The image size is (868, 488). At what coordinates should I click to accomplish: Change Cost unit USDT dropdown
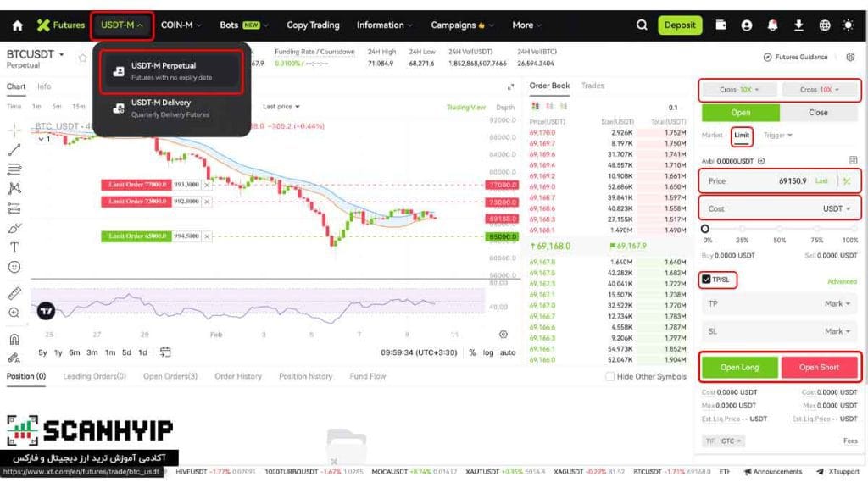[x=837, y=208]
